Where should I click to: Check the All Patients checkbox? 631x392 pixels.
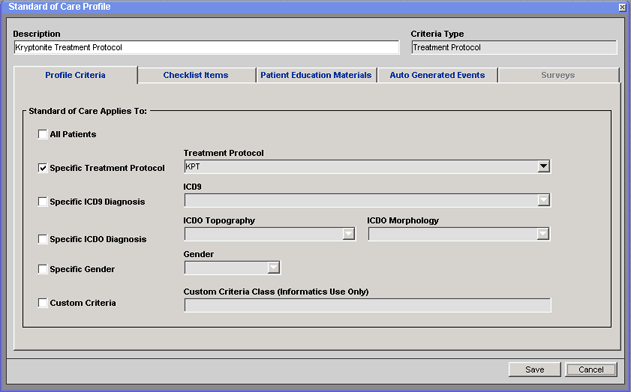[x=42, y=134]
